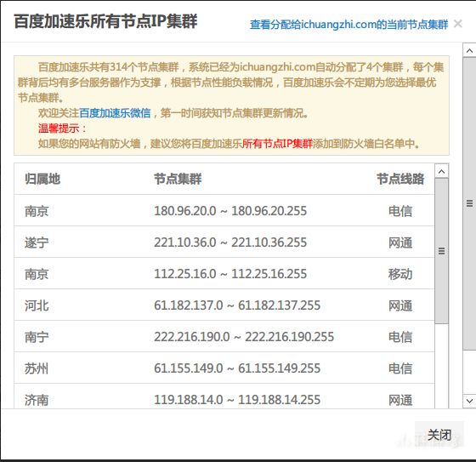
Task: Click the outer dialog scrollbar thumb
Action: tap(469, 203)
